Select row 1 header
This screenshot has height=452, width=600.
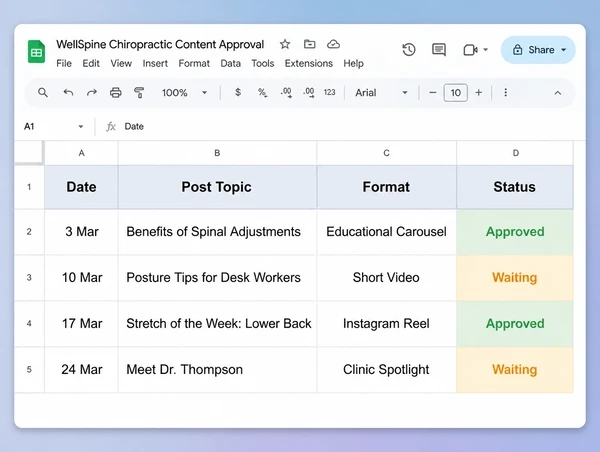(29, 187)
